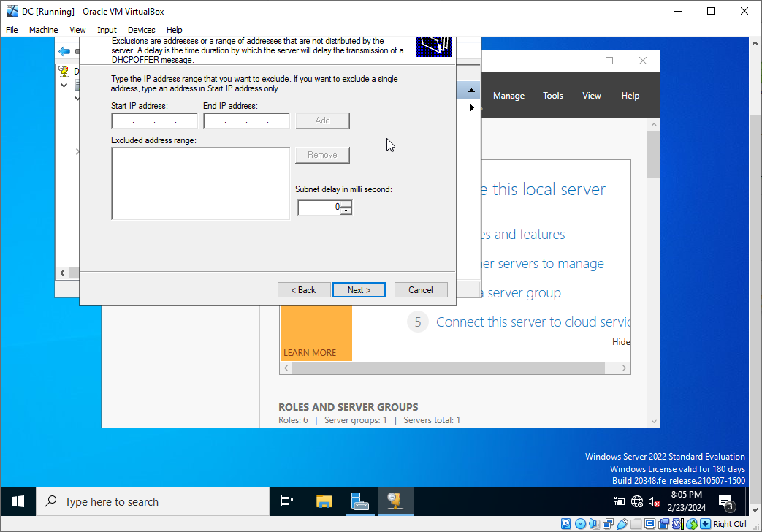
Task: Click the Task View icon on the taskbar
Action: pos(286,501)
